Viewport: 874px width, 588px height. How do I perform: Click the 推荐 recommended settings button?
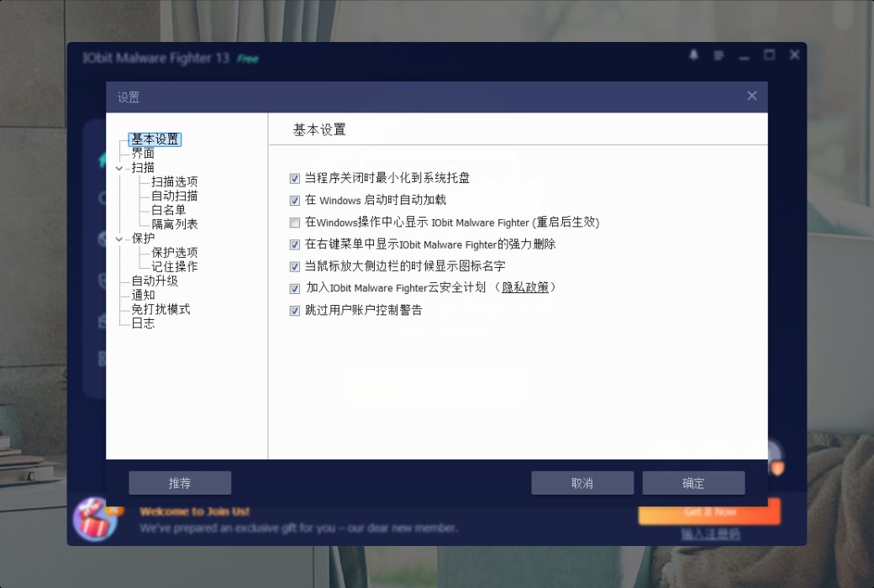[179, 483]
